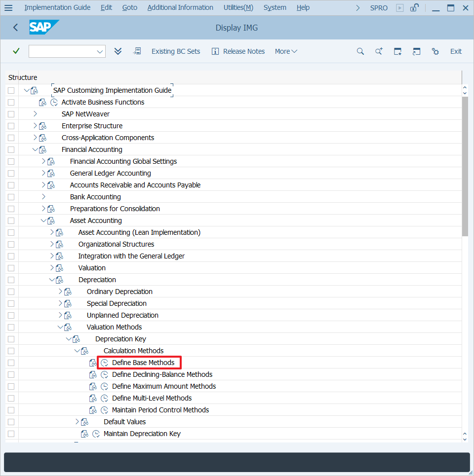
Task: Tick the checkbox for Depreciation row
Action: click(11, 280)
